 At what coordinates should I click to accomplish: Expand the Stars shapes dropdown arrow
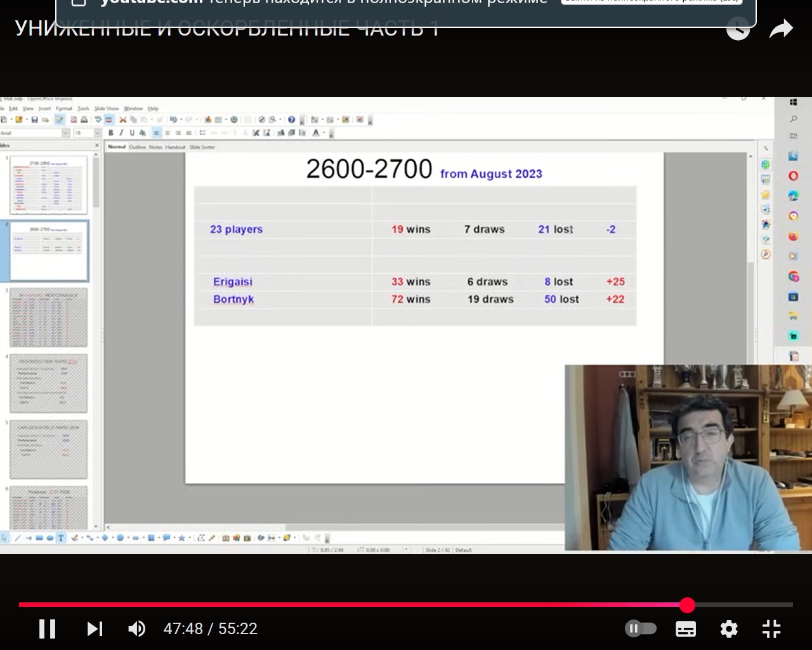click(x=190, y=538)
